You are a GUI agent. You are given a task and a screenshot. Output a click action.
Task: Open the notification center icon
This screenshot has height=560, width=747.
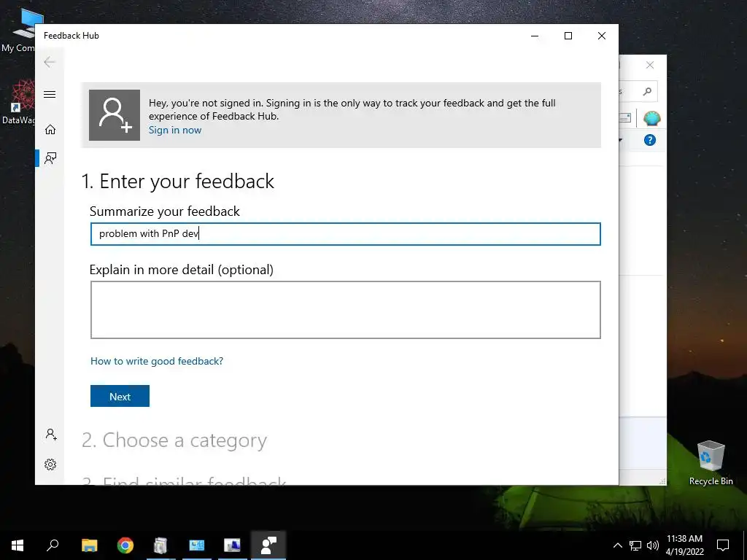723,545
